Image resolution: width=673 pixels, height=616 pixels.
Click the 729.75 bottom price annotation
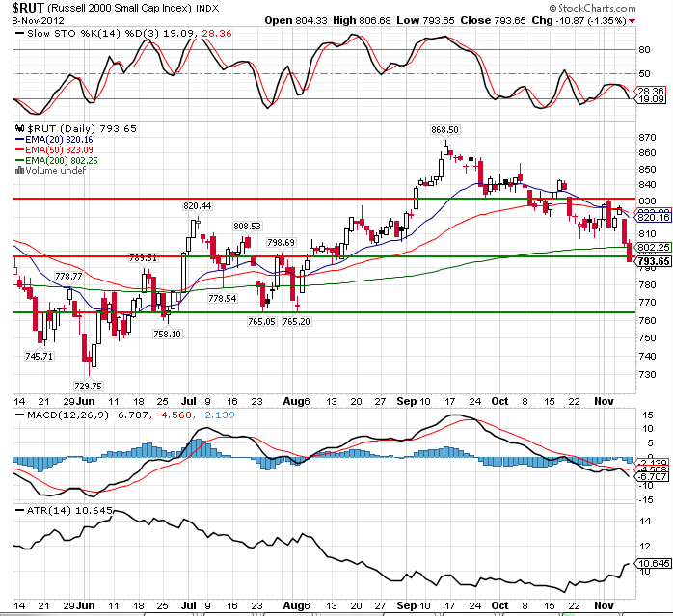(x=88, y=386)
